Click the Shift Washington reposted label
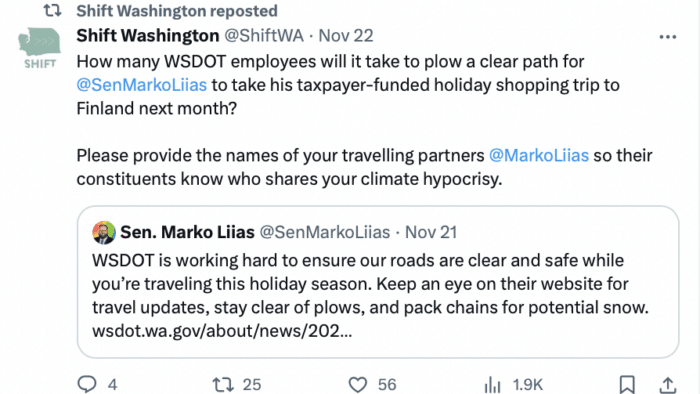This screenshot has height=394, width=700. point(177,11)
